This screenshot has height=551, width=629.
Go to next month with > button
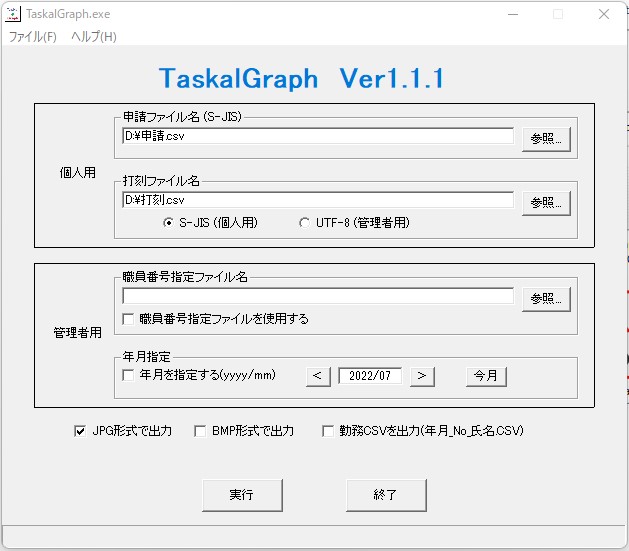pos(422,376)
